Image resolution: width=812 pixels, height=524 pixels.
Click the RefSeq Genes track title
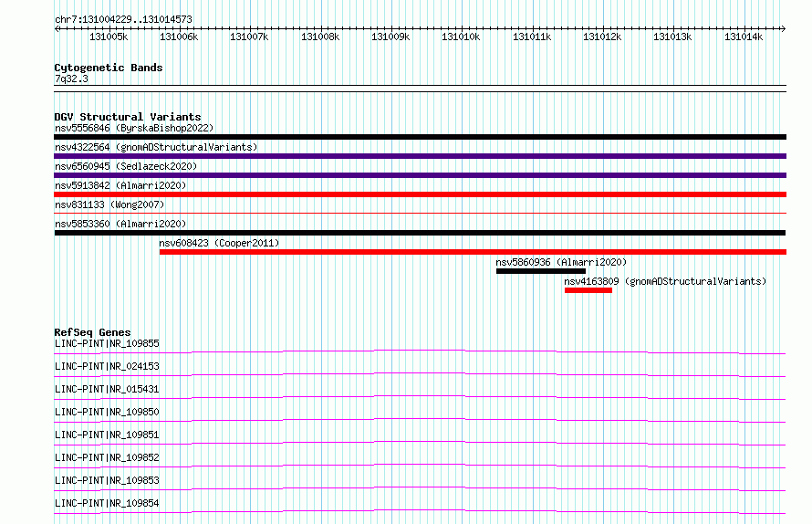click(92, 332)
